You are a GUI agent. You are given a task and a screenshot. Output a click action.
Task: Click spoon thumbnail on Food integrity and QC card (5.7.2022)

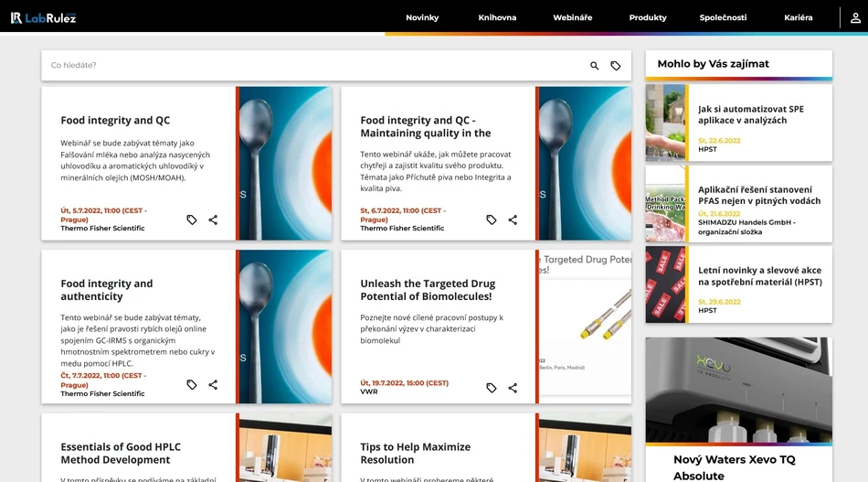pos(285,164)
